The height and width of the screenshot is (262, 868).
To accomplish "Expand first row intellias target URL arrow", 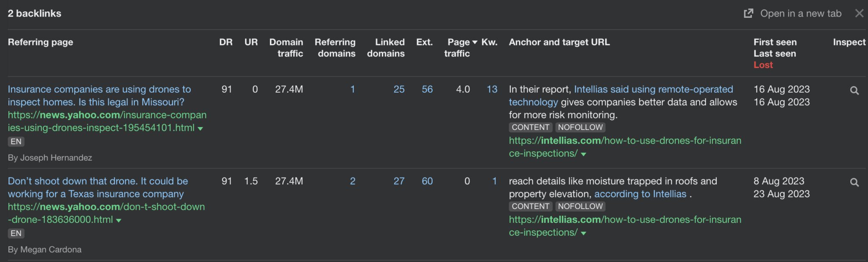I will pos(584,155).
